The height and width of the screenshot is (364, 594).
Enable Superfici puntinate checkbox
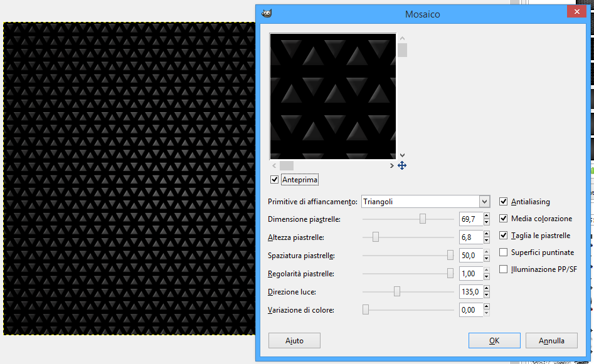pos(503,252)
